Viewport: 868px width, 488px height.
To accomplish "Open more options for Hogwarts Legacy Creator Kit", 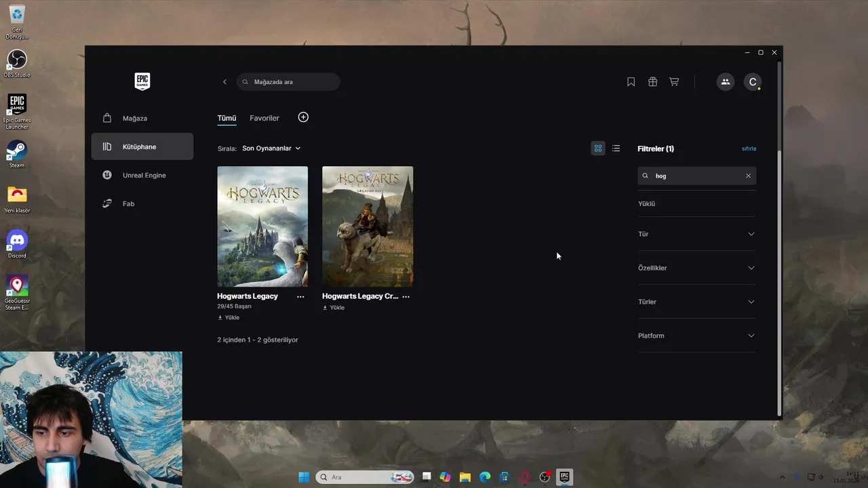I will [406, 297].
